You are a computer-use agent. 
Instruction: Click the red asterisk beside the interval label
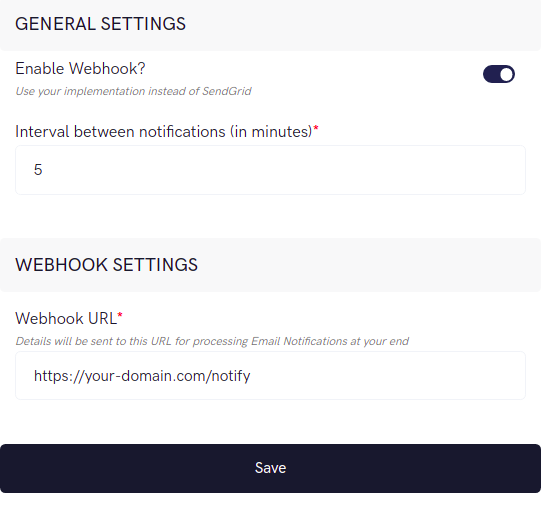click(x=316, y=128)
